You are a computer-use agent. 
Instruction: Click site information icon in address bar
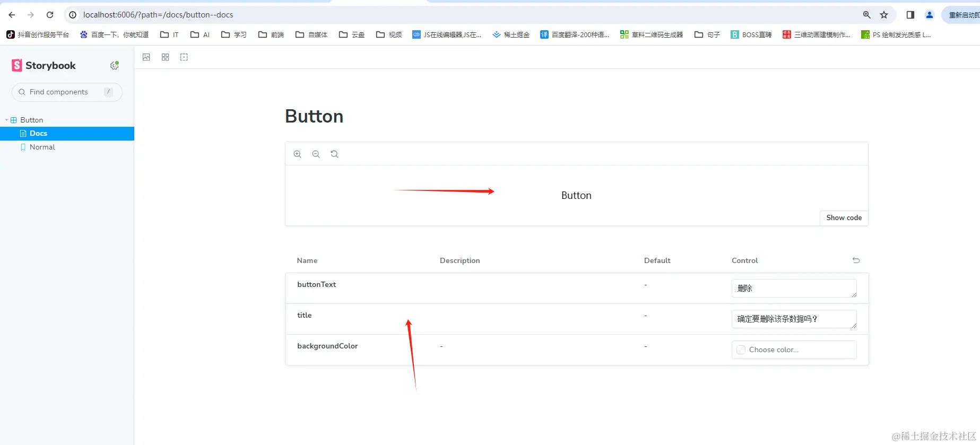click(x=73, y=15)
